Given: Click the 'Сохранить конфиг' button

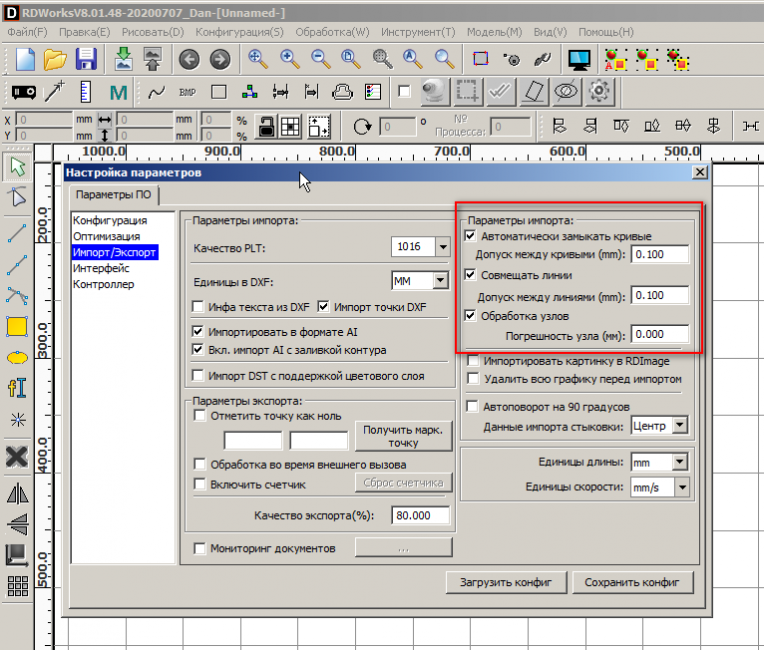Looking at the screenshot, I should [632, 582].
